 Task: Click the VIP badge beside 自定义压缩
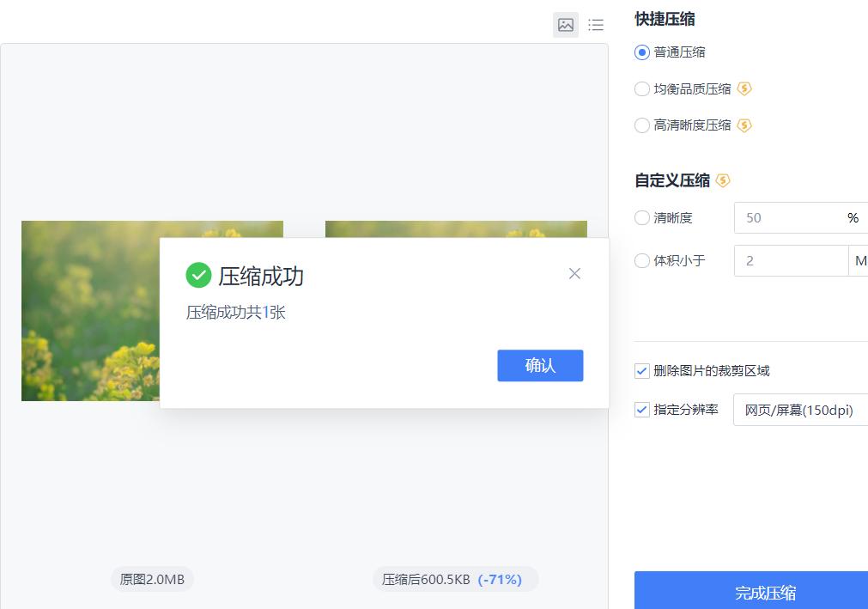(x=723, y=180)
